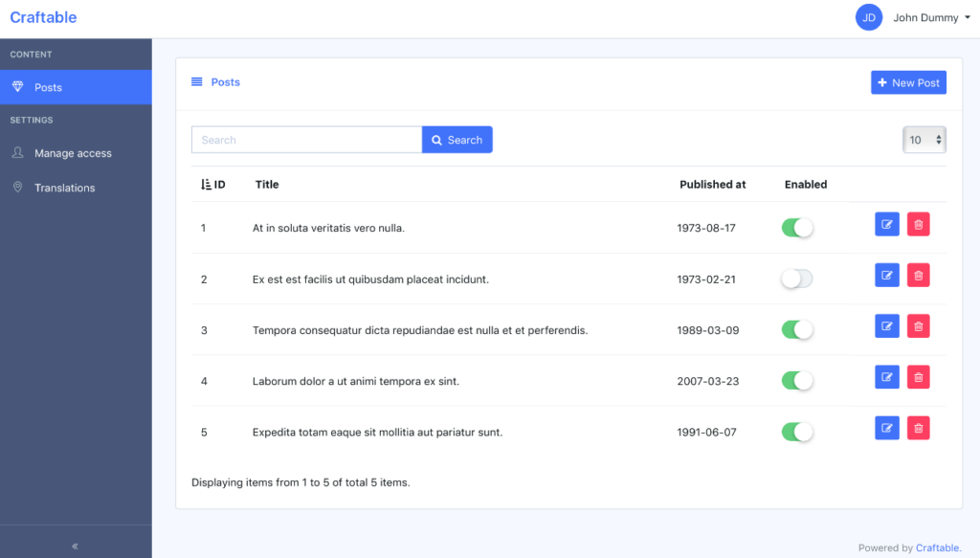The width and height of the screenshot is (980, 558).
Task: Follow the Craftable link in the footer
Action: click(937, 548)
